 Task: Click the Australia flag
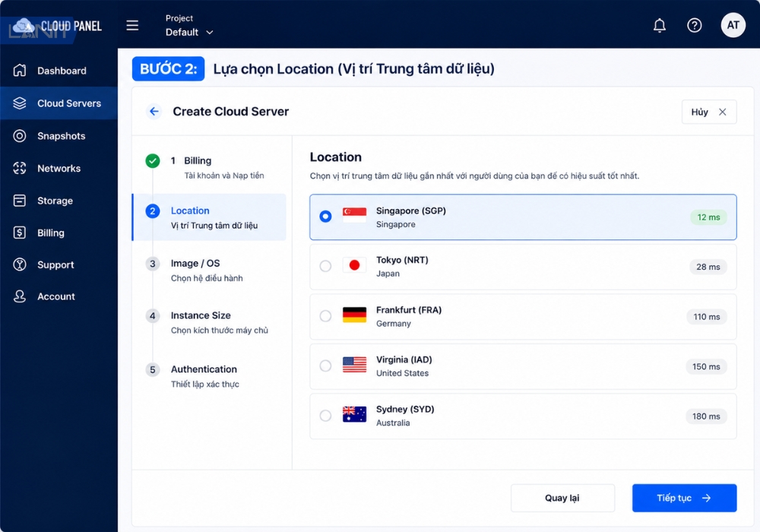point(354,414)
